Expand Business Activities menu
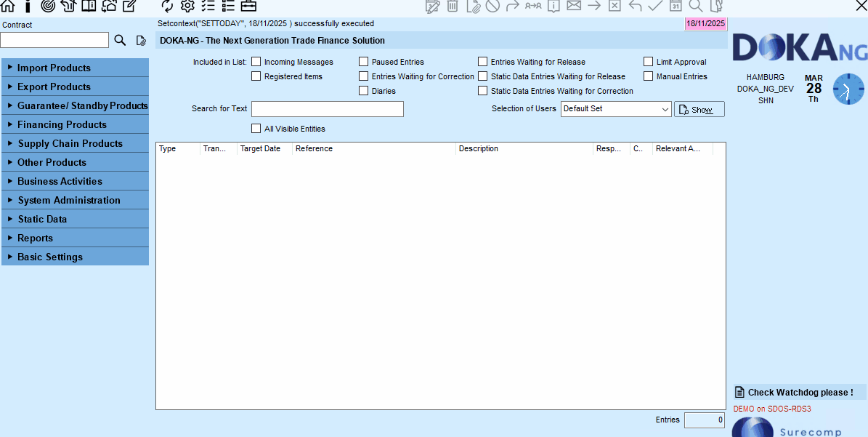Image resolution: width=868 pixels, height=437 pixels. pyautogui.click(x=75, y=180)
